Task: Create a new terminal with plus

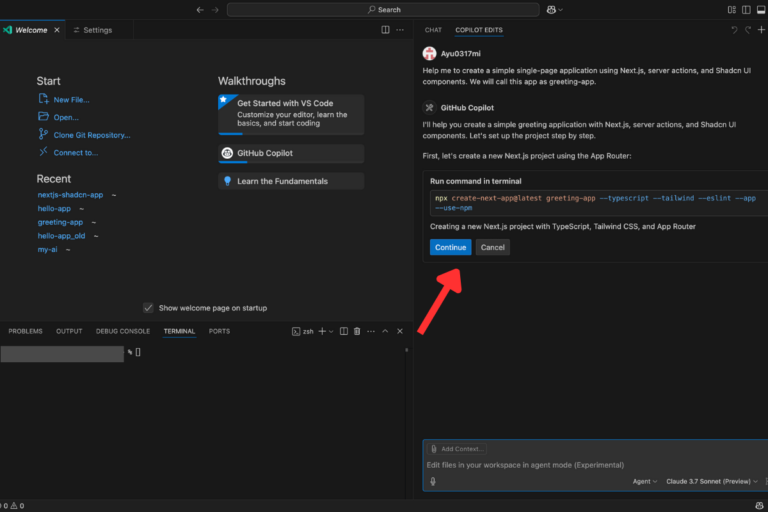Action: click(322, 331)
